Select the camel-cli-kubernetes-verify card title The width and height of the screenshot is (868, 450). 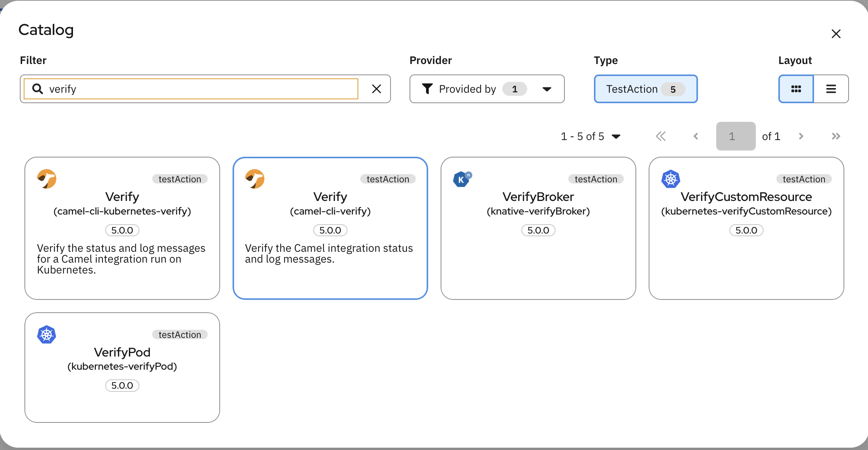(x=122, y=197)
